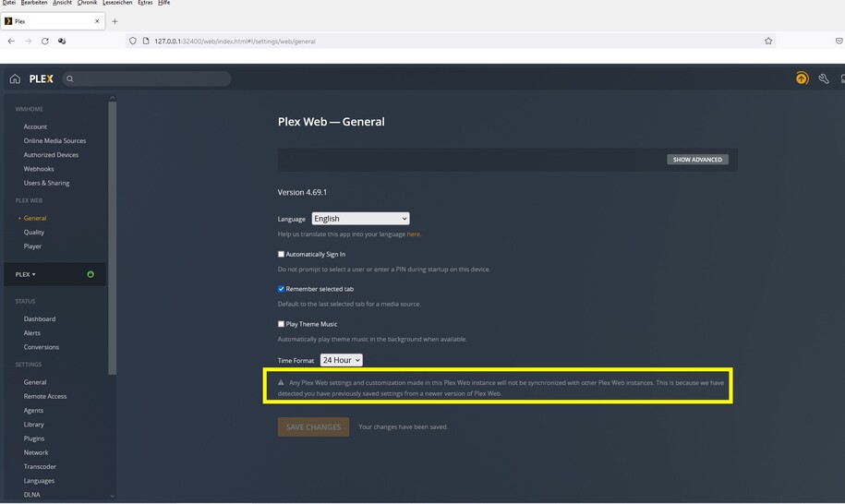Image resolution: width=845 pixels, height=504 pixels.
Task: Open the orange update notification icon
Action: click(802, 78)
